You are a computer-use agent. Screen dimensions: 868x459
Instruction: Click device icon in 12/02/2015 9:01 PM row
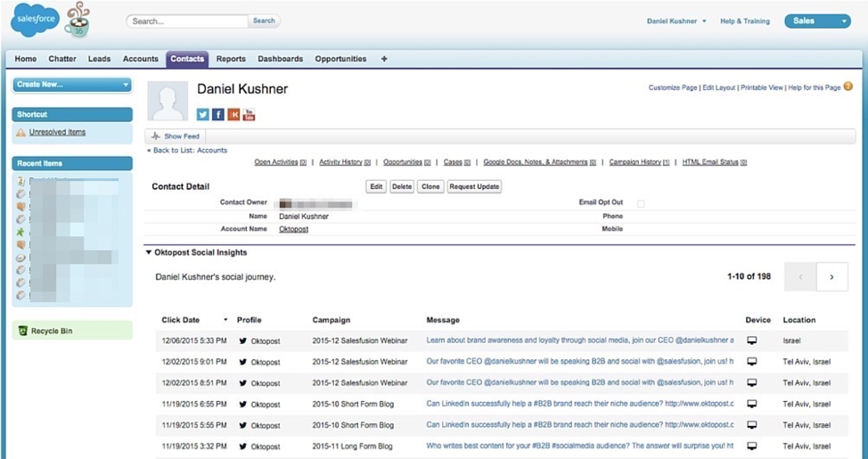click(752, 362)
